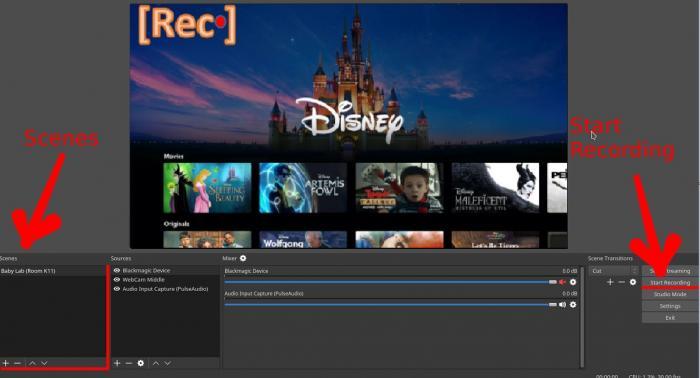Screen dimensions: 700x378
Task: Click the Exit button
Action: [670, 318]
